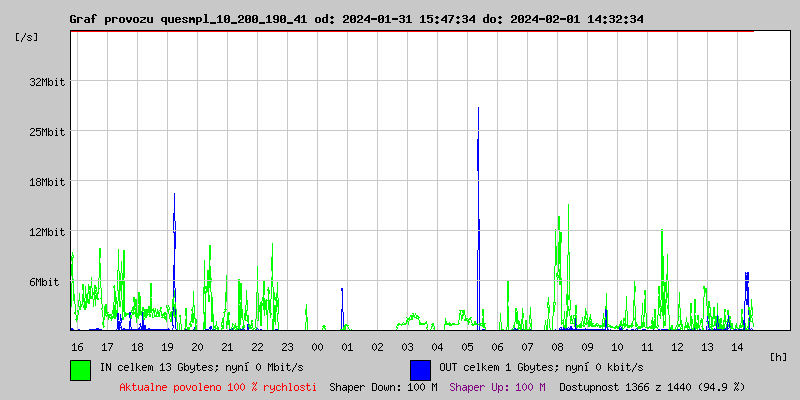800x400 pixels.
Task: Click the blue OUT spike after 14
Action: tap(746, 301)
